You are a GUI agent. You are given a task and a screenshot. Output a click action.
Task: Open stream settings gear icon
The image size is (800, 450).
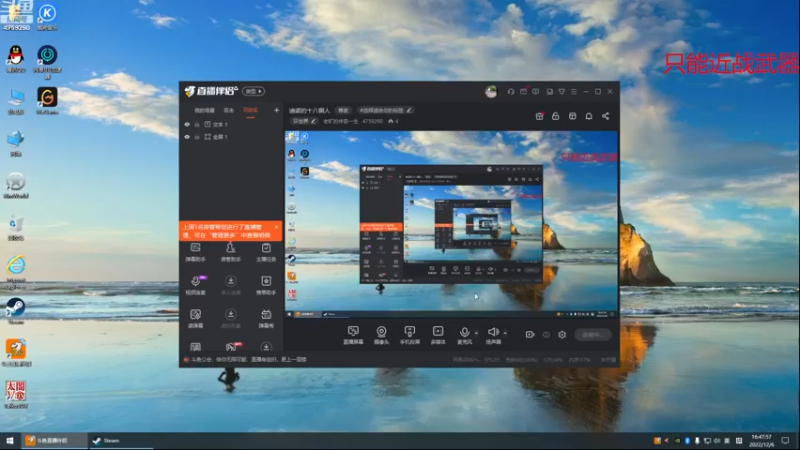pos(562,335)
